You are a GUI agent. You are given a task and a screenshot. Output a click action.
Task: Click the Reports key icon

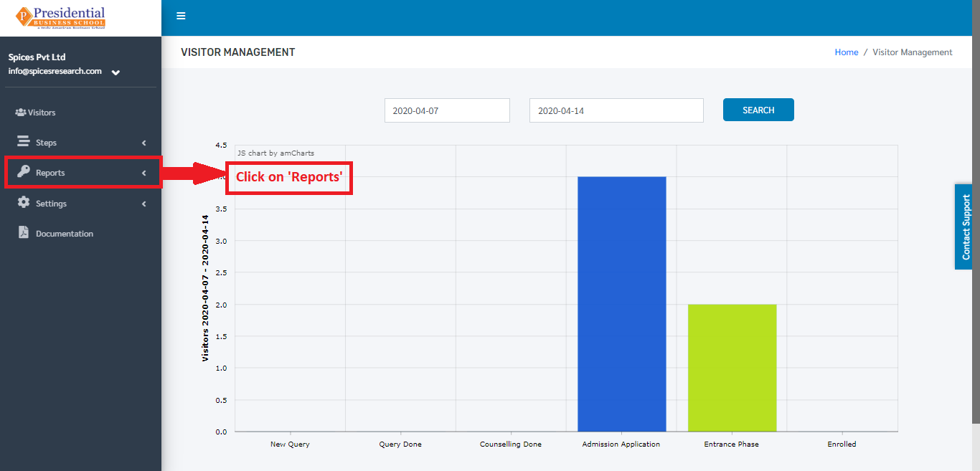(x=24, y=172)
